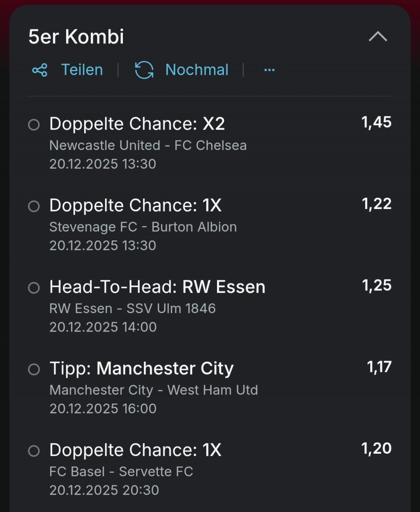Click status circle for Manchester City bet

tap(34, 369)
